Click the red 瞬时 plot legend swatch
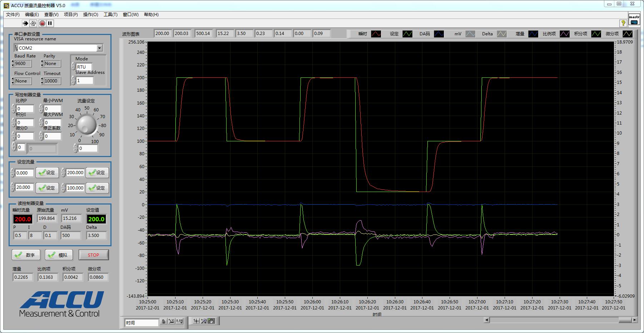The image size is (644, 333). tap(376, 34)
